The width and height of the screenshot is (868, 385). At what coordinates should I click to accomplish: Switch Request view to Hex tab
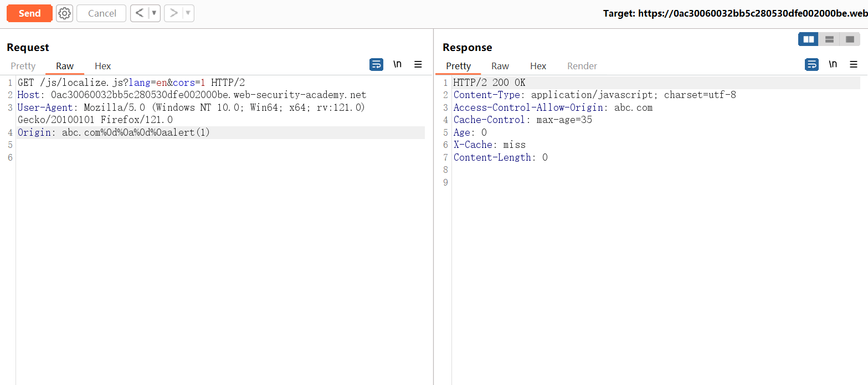102,66
